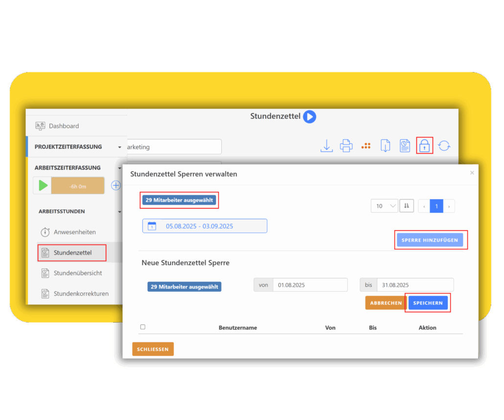
Task: Open date range picker 05.08.2025 - 03.09.2025
Action: [x=205, y=226]
